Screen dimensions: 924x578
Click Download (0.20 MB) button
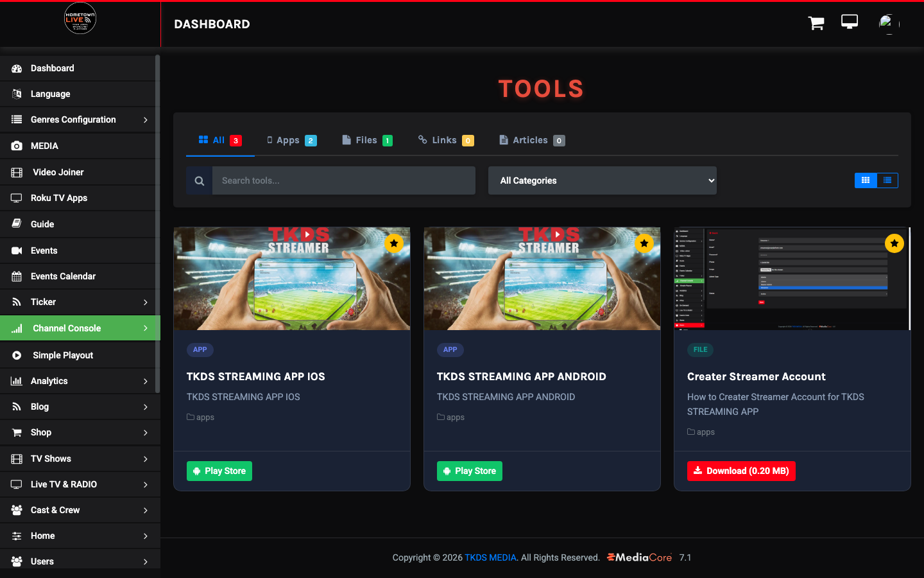(x=741, y=471)
